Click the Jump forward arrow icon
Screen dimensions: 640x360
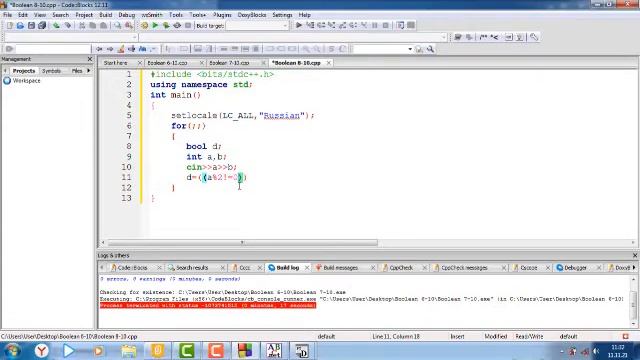coord(110,49)
